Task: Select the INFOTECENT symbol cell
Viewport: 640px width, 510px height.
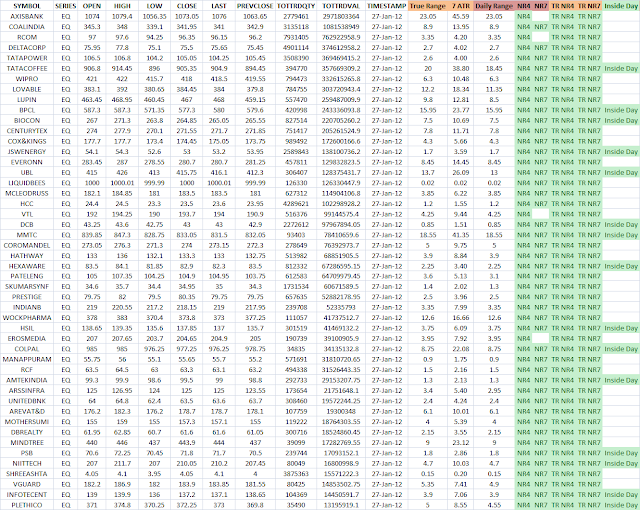Action: (27, 495)
